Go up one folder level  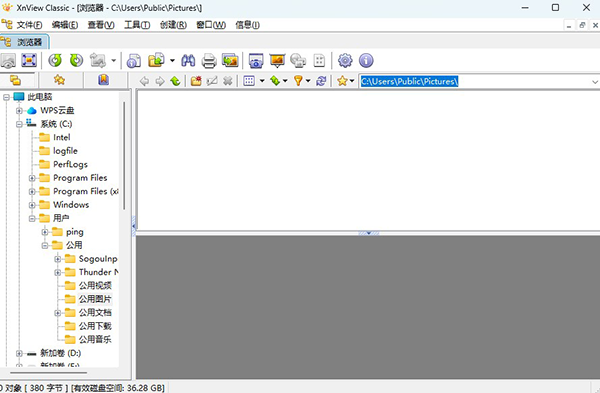[175, 81]
